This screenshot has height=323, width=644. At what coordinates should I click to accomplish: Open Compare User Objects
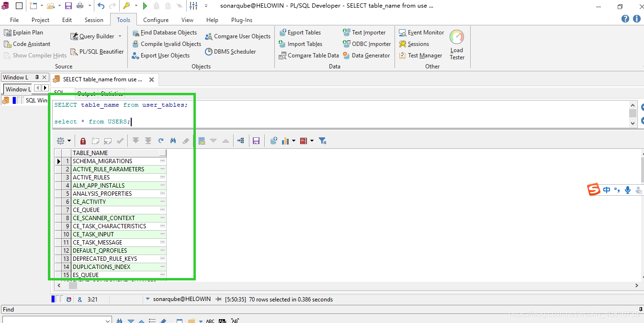[238, 36]
